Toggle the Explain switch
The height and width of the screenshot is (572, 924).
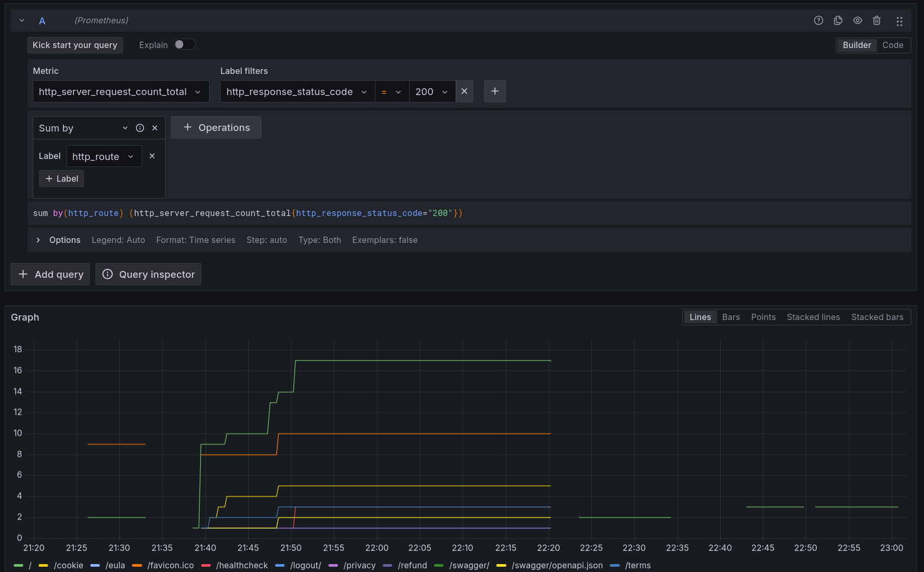[x=185, y=45]
